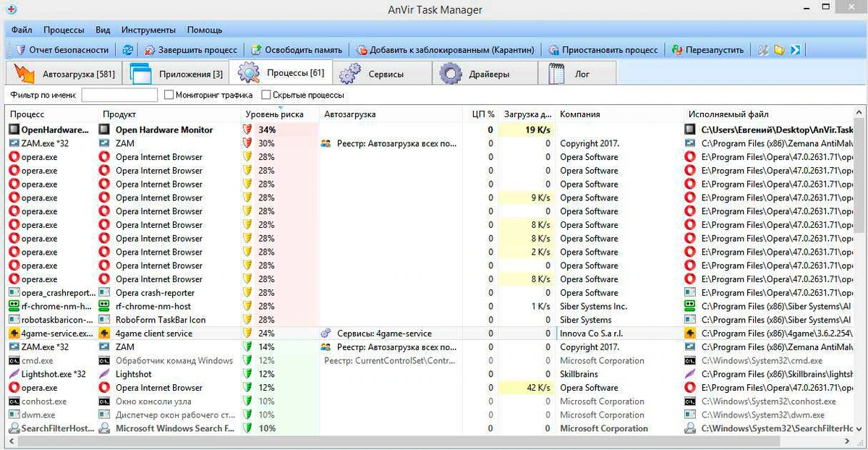
Task: Sort by the Уровень риска column header
Action: [279, 114]
